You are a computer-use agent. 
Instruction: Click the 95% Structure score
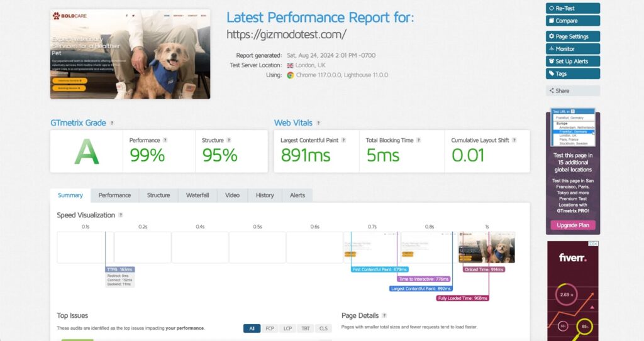click(219, 156)
